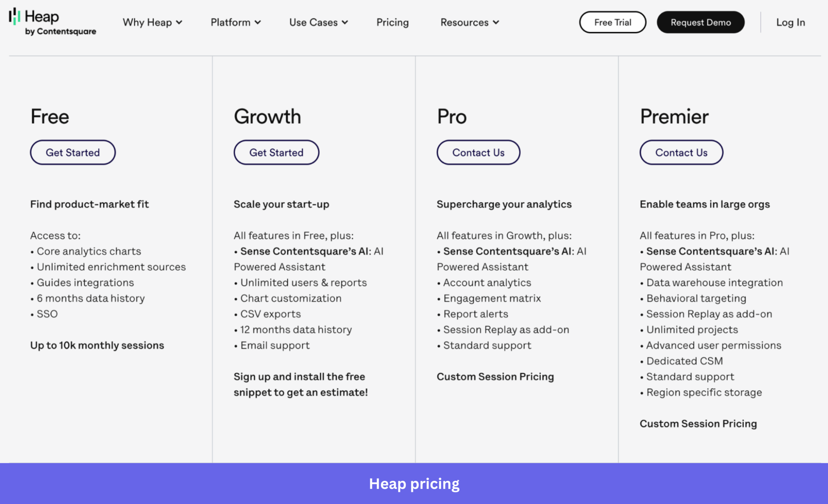Select the Growth plan heading
The height and width of the screenshot is (504, 828).
tap(267, 116)
